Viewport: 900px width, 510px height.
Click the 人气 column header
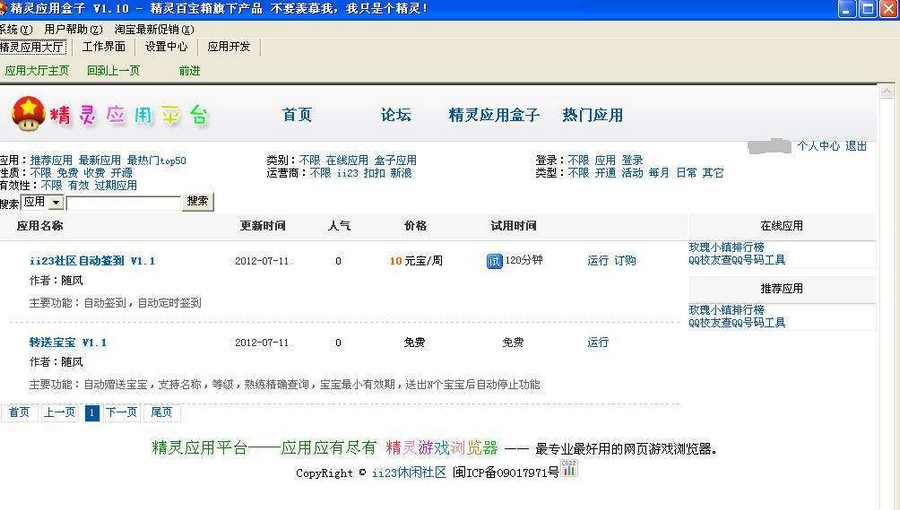tap(339, 226)
